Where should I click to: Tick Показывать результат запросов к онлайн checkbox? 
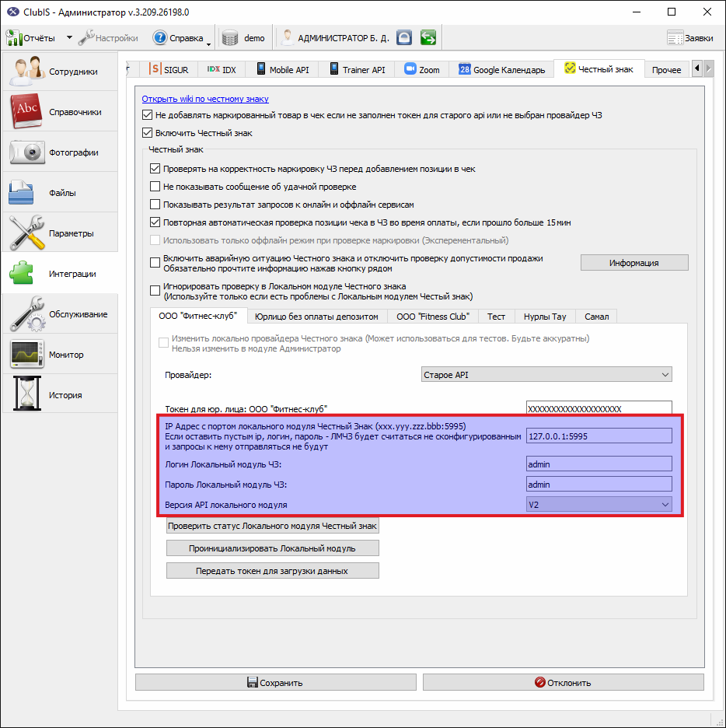click(x=155, y=205)
